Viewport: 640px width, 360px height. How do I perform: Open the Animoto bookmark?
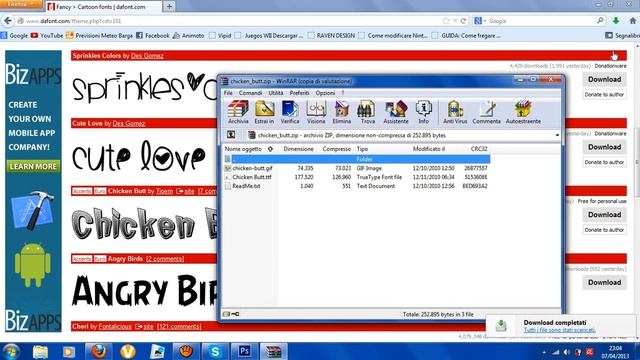coord(189,36)
